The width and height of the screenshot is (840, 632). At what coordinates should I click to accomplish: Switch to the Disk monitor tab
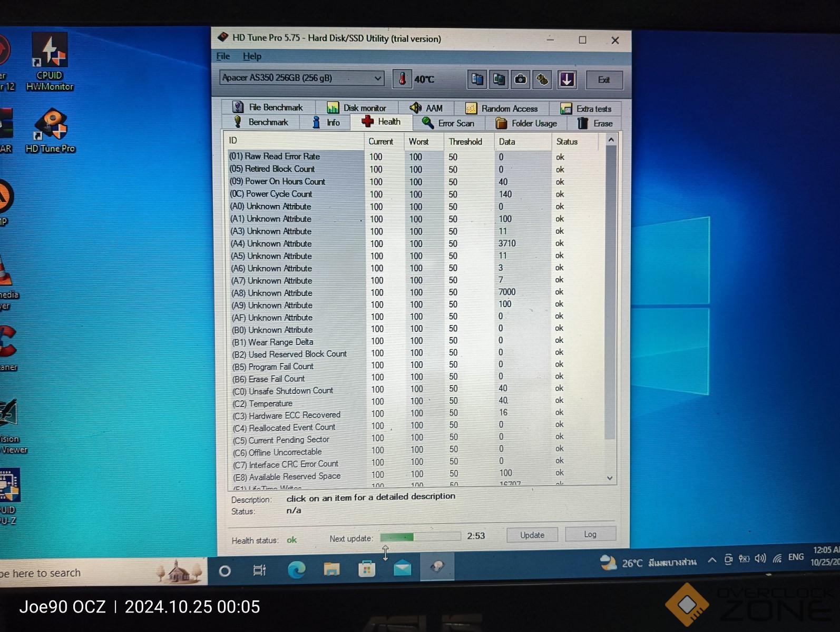[x=357, y=108]
